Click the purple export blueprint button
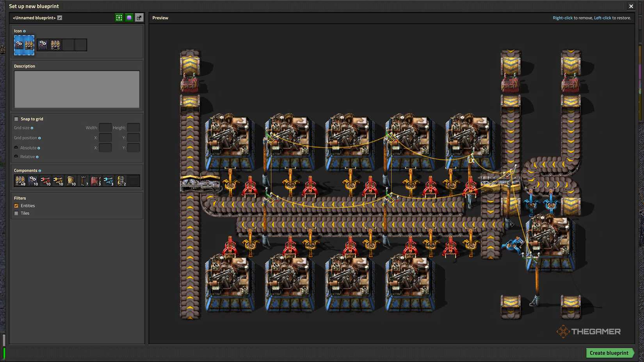This screenshot has height=362, width=644. point(129,18)
